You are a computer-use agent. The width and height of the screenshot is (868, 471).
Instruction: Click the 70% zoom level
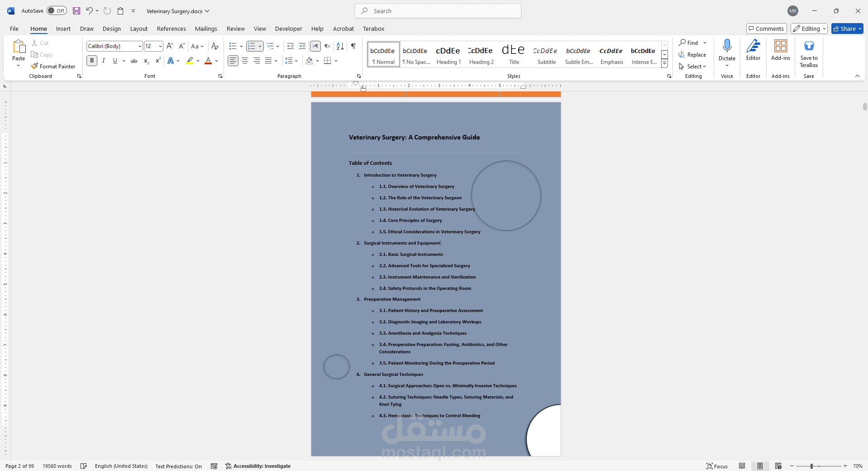point(858,466)
